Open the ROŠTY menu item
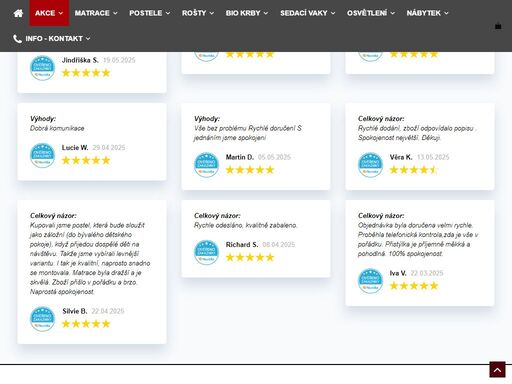512x384 pixels. coord(198,13)
